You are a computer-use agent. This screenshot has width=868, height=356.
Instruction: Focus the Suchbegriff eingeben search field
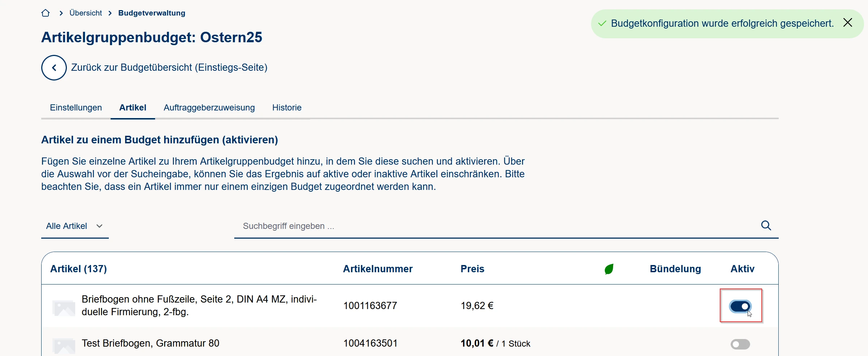[x=495, y=226]
